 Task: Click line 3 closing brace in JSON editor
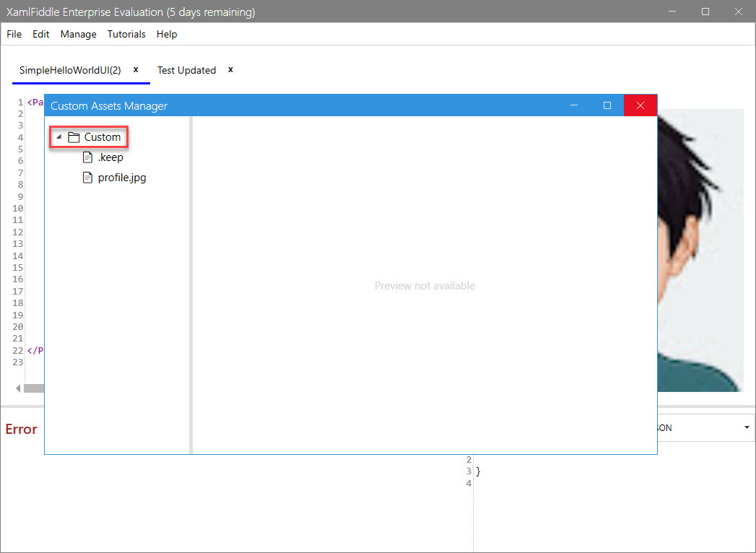point(478,471)
